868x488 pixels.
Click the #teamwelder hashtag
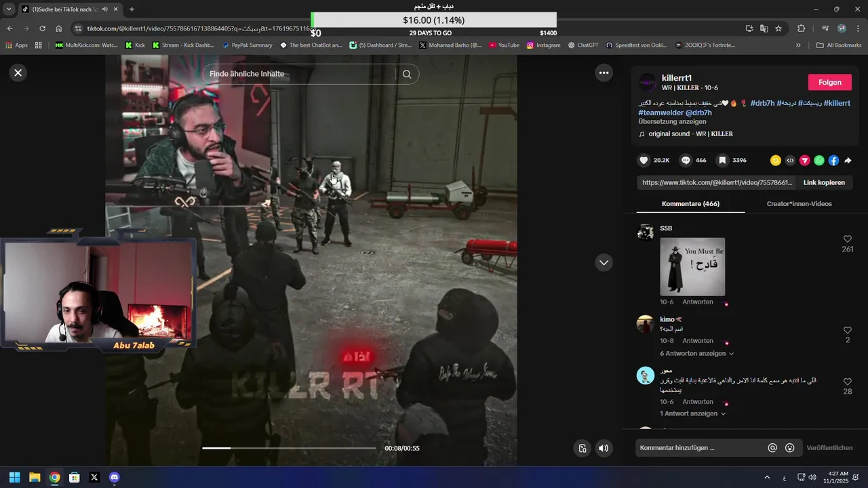click(660, 113)
